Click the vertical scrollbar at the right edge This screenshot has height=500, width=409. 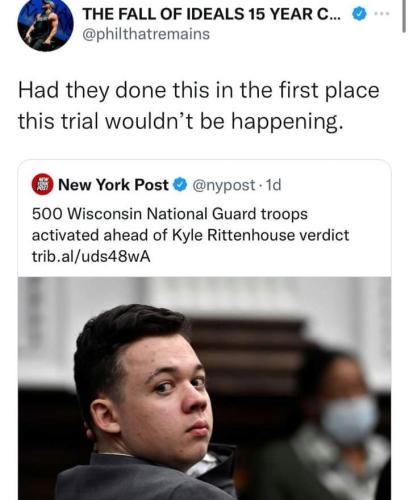pyautogui.click(x=404, y=16)
